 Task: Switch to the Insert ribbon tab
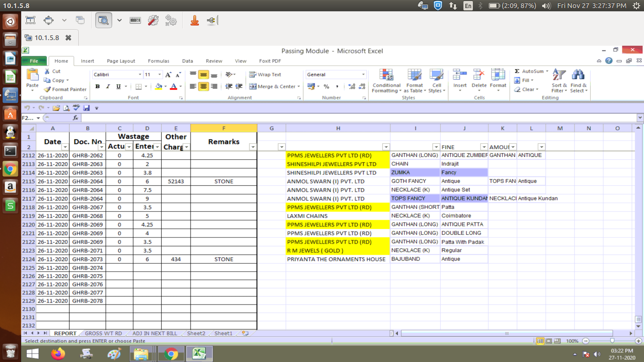click(x=87, y=61)
